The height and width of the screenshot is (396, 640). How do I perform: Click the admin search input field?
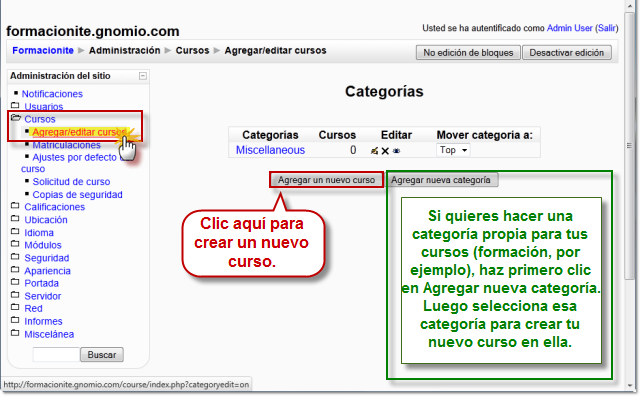pyautogui.click(x=56, y=354)
